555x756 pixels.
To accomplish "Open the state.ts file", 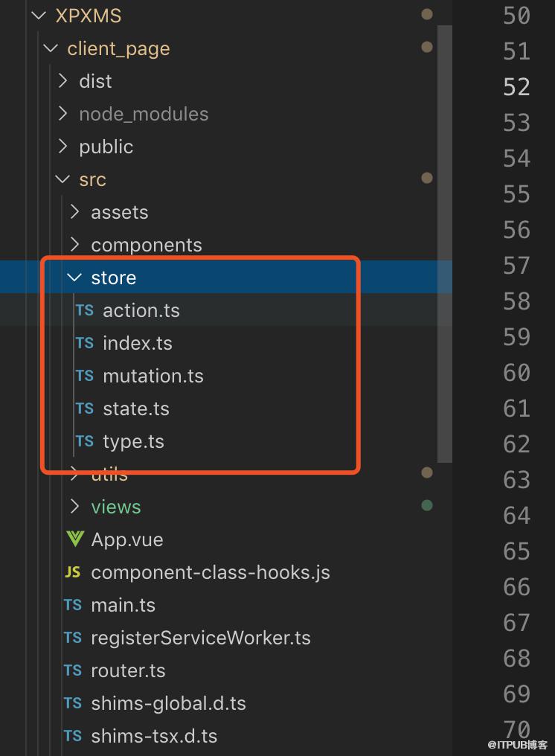I will [x=136, y=409].
